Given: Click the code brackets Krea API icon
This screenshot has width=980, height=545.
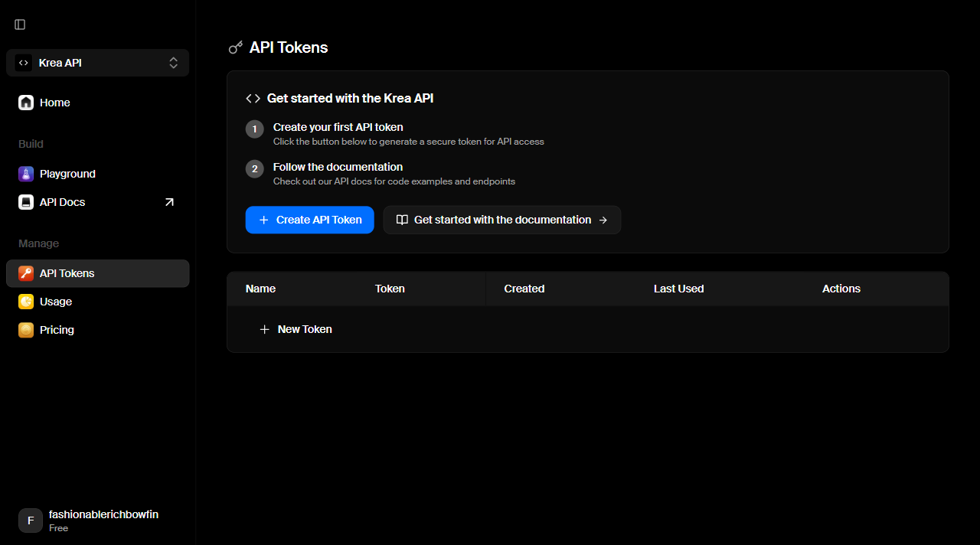Looking at the screenshot, I should pyautogui.click(x=24, y=63).
